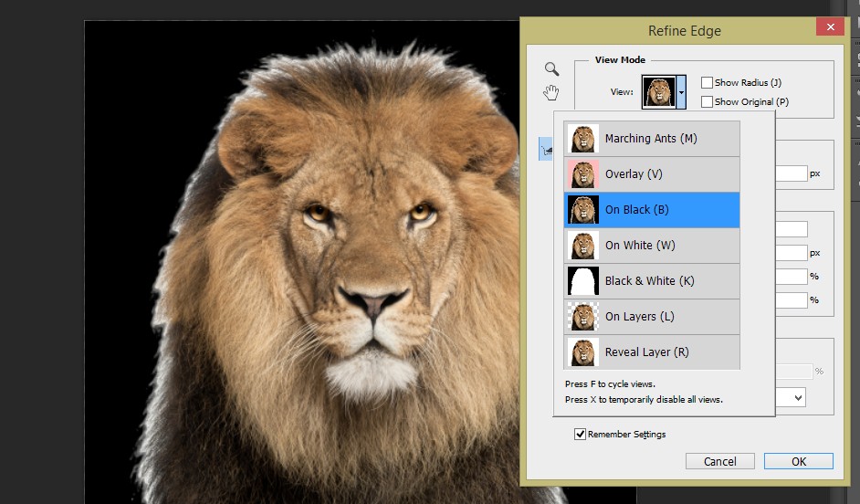Image resolution: width=860 pixels, height=504 pixels.
Task: Enable the Show Radius checkbox
Action: [707, 83]
